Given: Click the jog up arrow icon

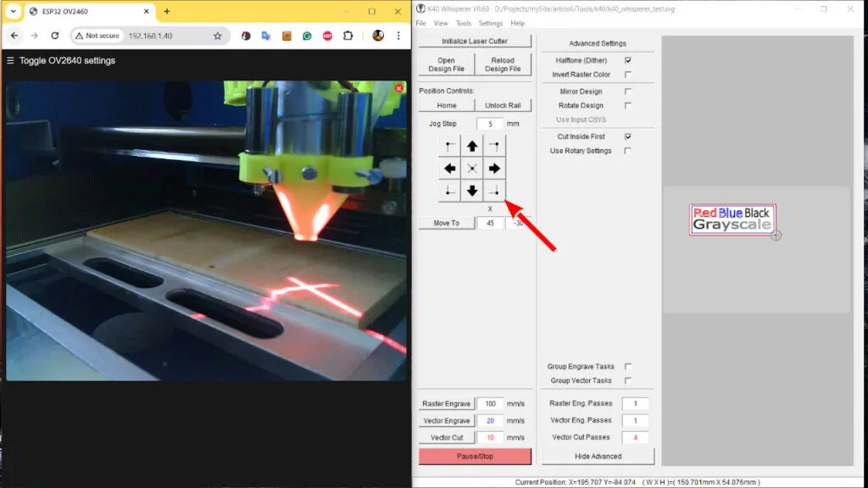Looking at the screenshot, I should pos(474,145).
